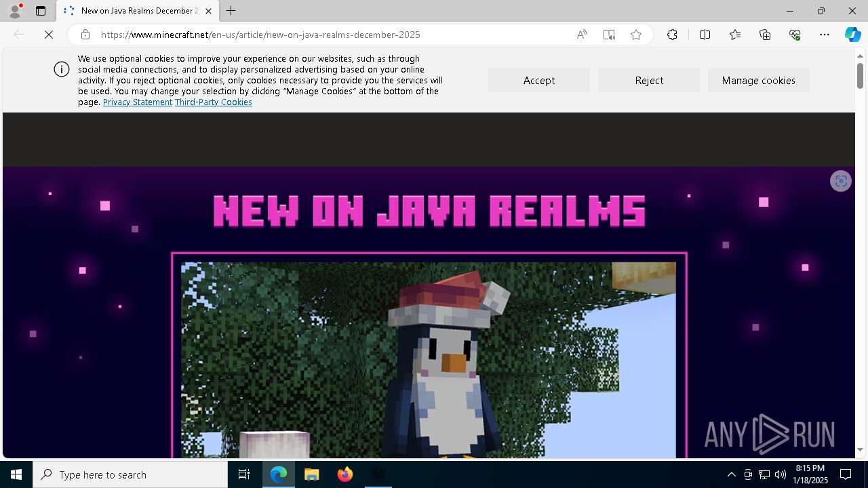Launch Firefox from taskbar
The width and height of the screenshot is (868, 488).
[x=345, y=474]
